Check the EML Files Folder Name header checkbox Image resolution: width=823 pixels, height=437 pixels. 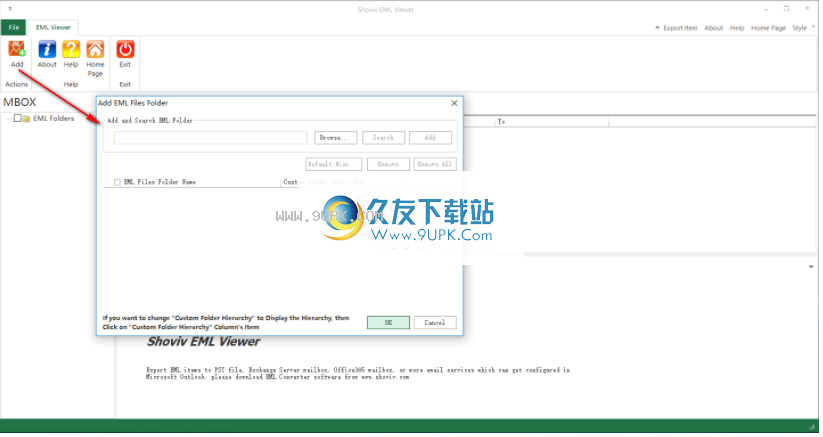click(117, 182)
